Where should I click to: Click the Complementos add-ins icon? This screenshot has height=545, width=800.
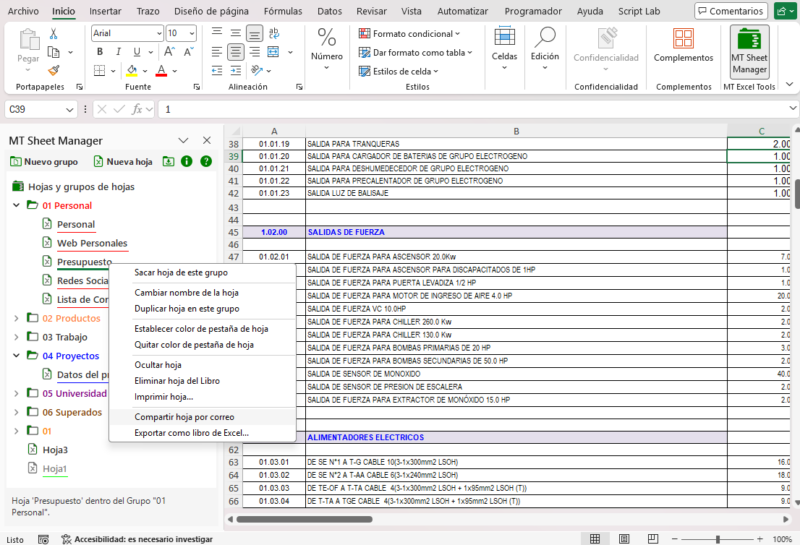click(x=683, y=46)
